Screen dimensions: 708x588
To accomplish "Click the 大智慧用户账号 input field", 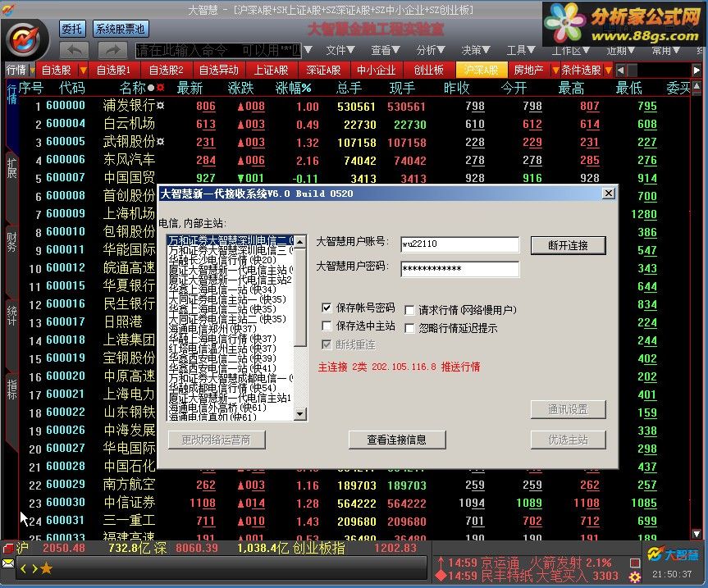I will (x=459, y=244).
